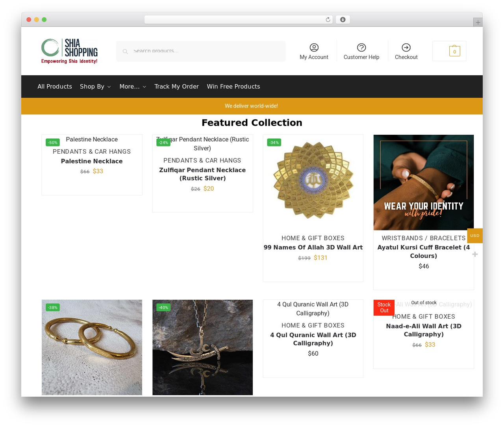The height and width of the screenshot is (427, 504).
Task: Open the Palestine Necklace product title link
Action: pyautogui.click(x=92, y=161)
